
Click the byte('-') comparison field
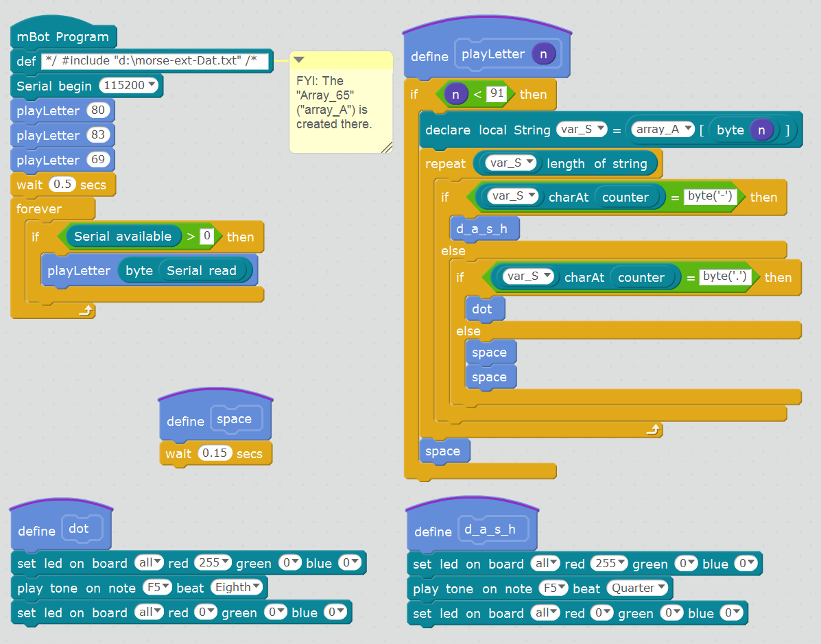[710, 196]
